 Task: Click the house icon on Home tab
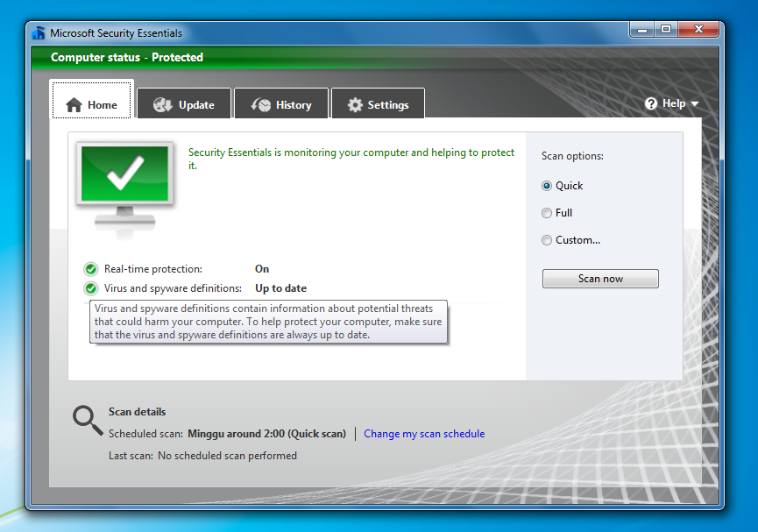click(74, 105)
